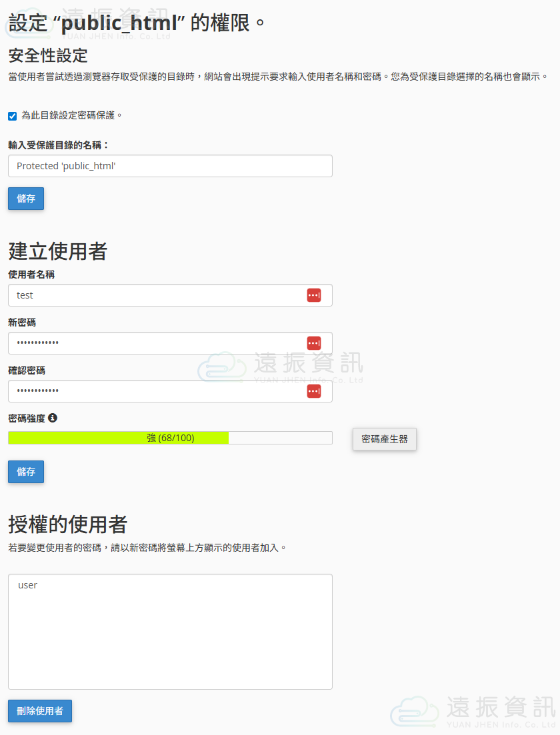560x735 pixels.
Task: Click the 使用者名稱 field label
Action: (x=31, y=274)
